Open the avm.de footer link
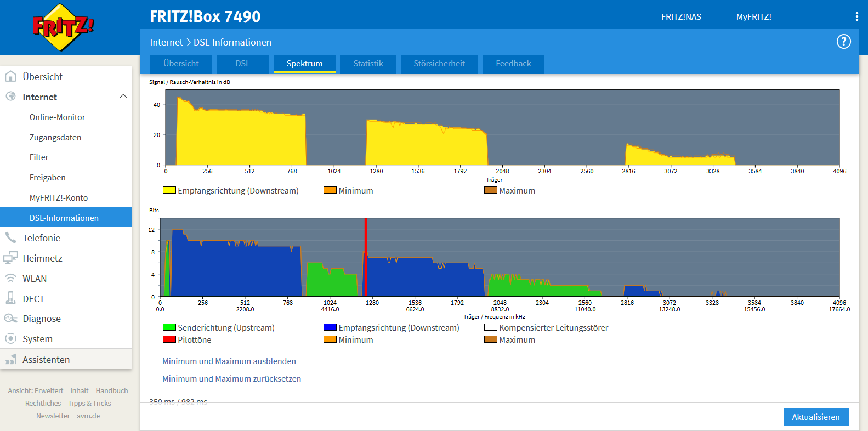 pos(88,416)
